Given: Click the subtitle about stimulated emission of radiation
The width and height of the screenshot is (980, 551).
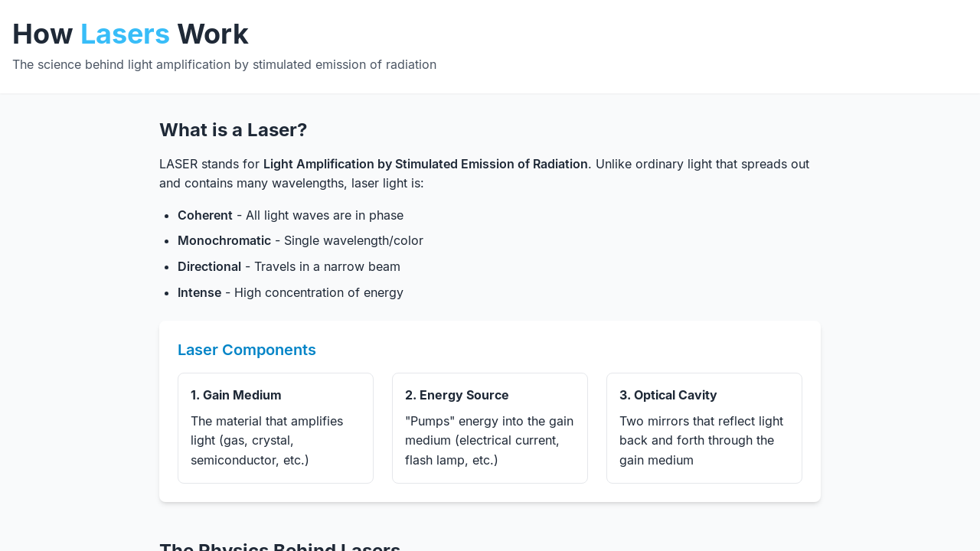Looking at the screenshot, I should [x=224, y=64].
